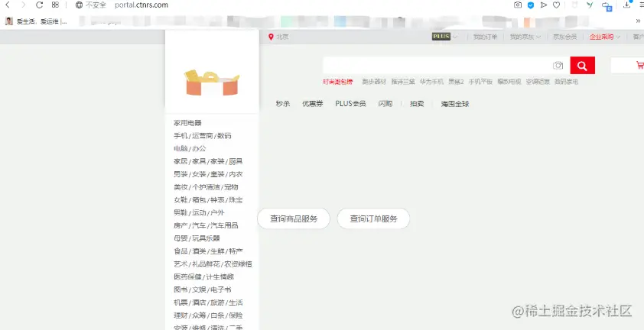
Task: Click the browser forward arrow
Action: point(24,5)
